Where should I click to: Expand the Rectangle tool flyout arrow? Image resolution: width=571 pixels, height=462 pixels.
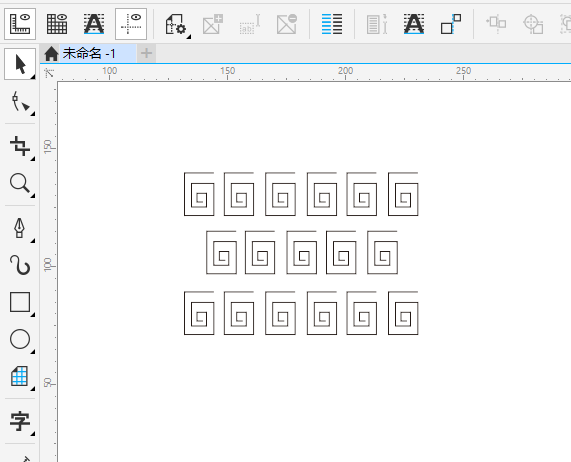[x=33, y=315]
